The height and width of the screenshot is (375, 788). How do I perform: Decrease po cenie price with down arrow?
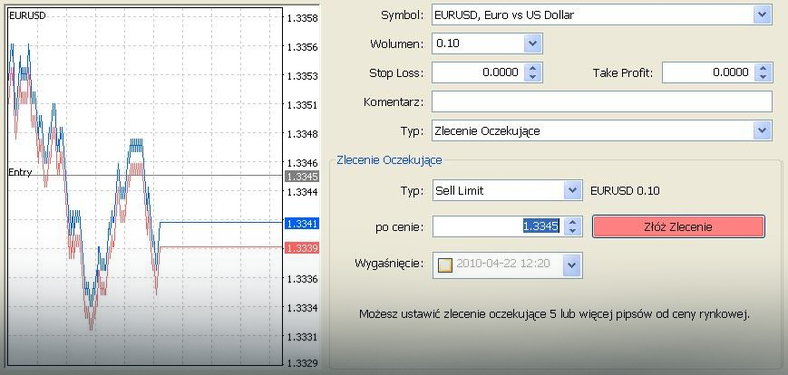[572, 231]
